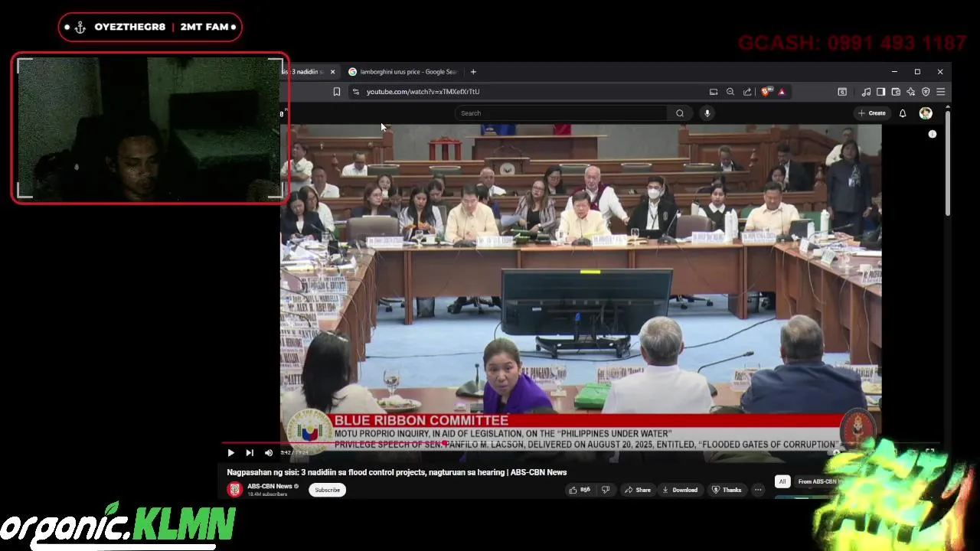Bookmark this page icon in browser

coord(336,92)
